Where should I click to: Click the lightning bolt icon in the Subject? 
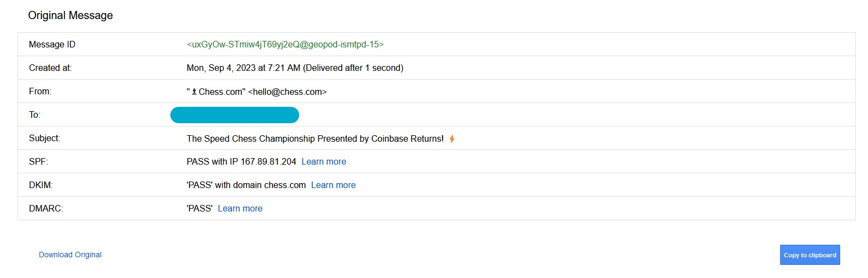tap(452, 139)
